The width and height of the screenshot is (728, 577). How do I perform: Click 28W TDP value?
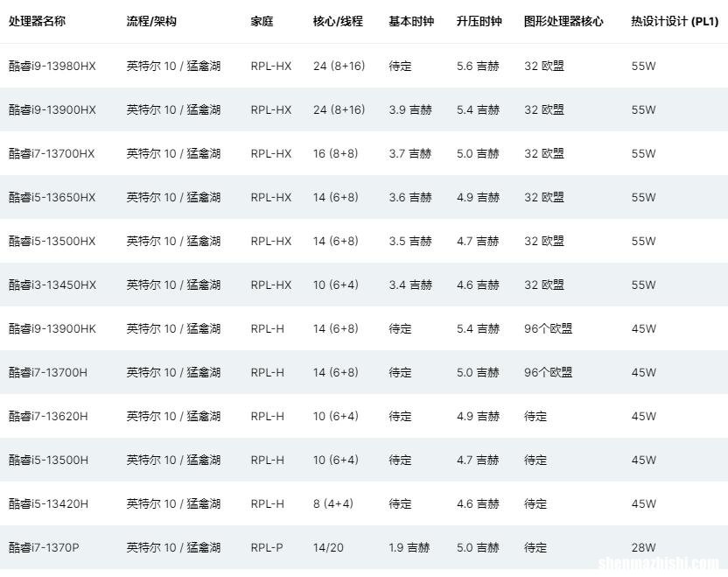tap(643, 547)
